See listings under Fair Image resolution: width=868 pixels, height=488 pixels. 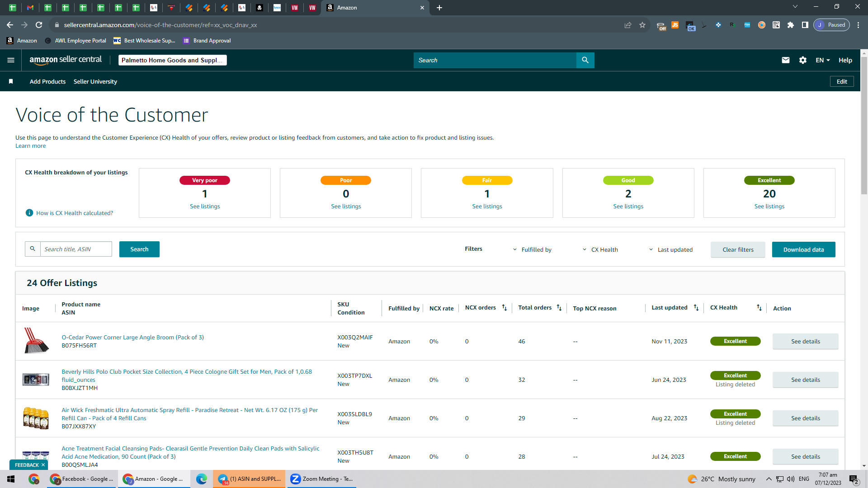(487, 206)
